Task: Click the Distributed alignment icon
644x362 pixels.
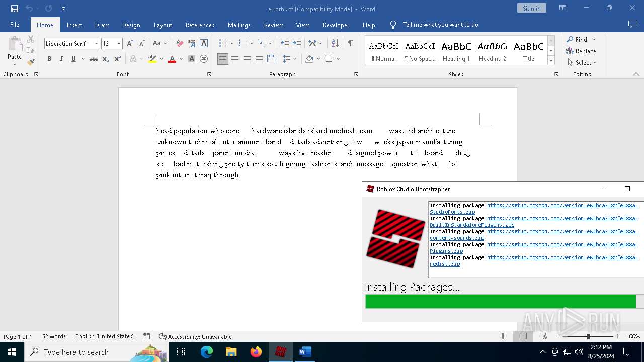Action: pos(271,59)
